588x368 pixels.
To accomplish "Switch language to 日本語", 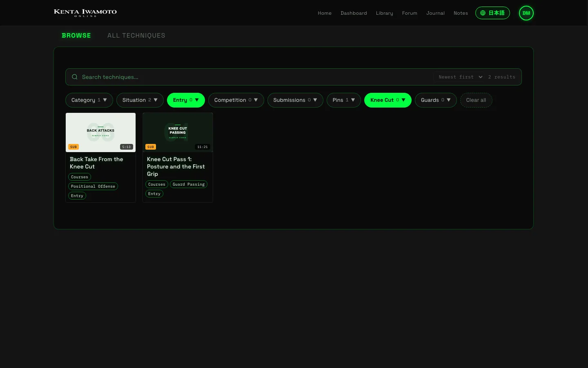I will tap(492, 13).
